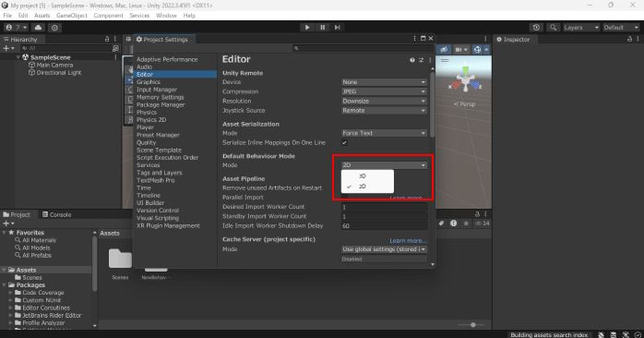Select 3D in the Mode dropdown list
Image resolution: width=644 pixels, height=338 pixels.
(367, 176)
